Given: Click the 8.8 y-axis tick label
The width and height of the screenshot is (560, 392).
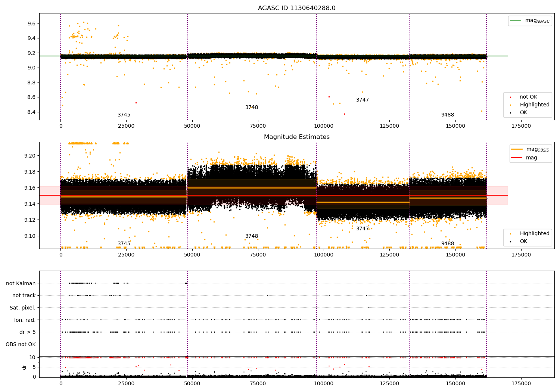Looking at the screenshot, I should click(x=32, y=83).
